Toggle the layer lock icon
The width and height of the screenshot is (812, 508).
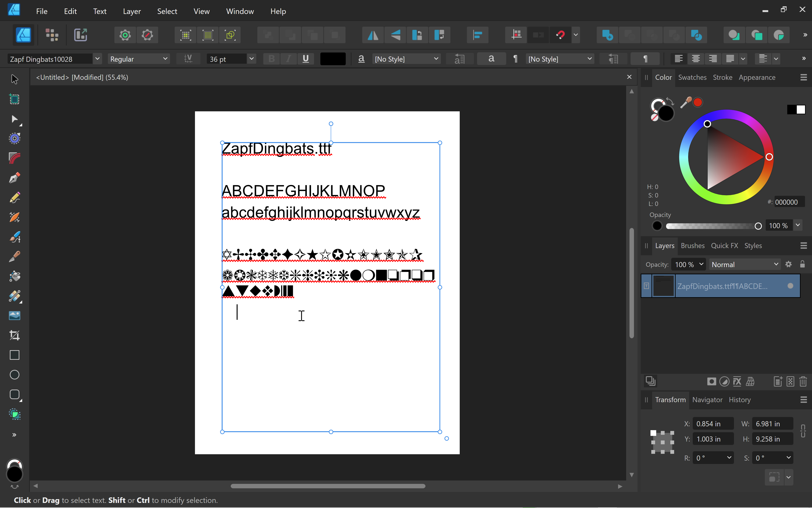click(x=802, y=264)
